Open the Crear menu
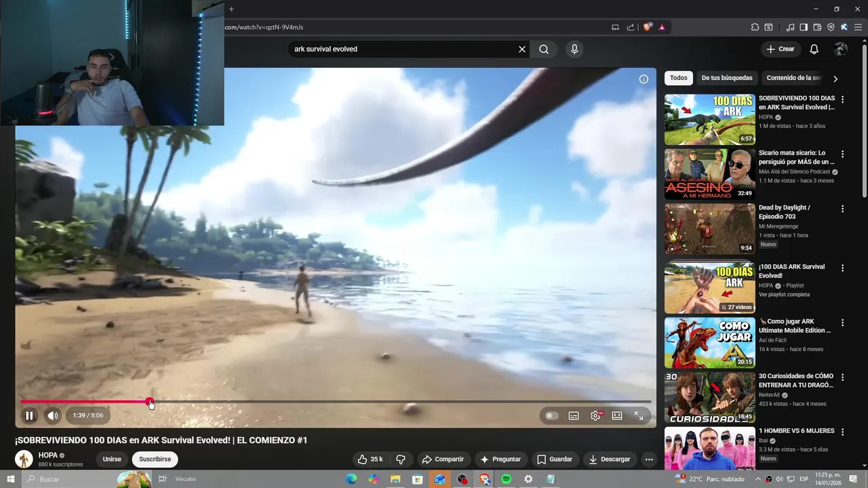868x488 pixels. (x=780, y=49)
